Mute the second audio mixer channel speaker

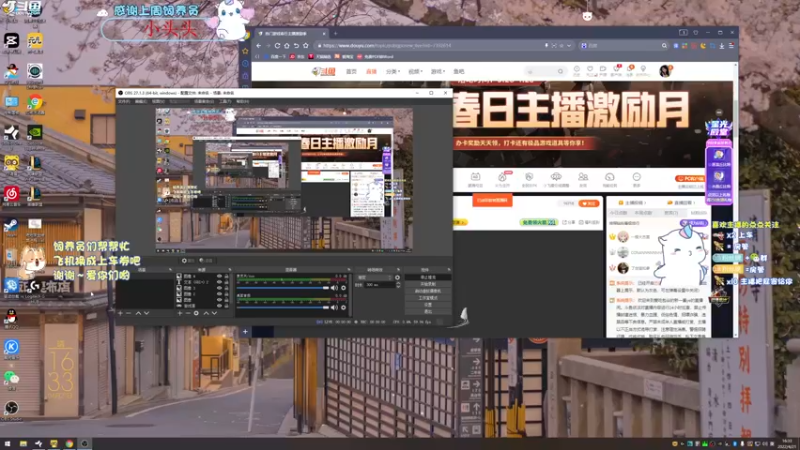click(334, 307)
